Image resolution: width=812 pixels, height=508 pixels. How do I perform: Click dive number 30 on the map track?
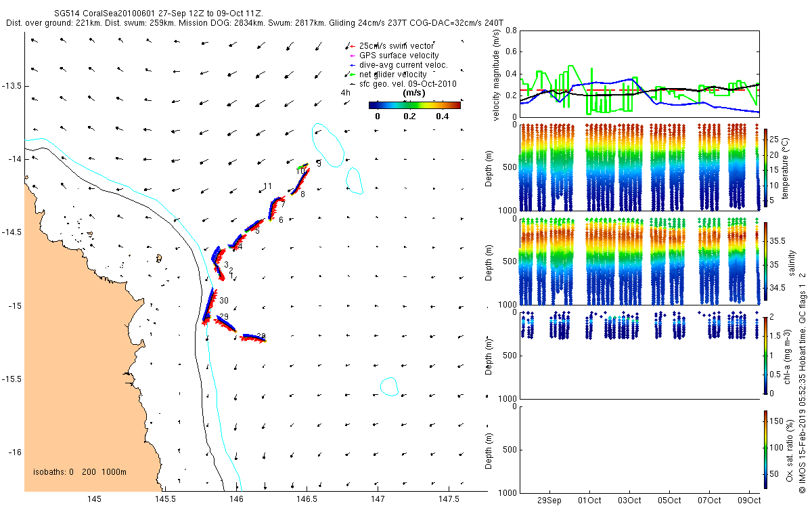click(x=224, y=301)
